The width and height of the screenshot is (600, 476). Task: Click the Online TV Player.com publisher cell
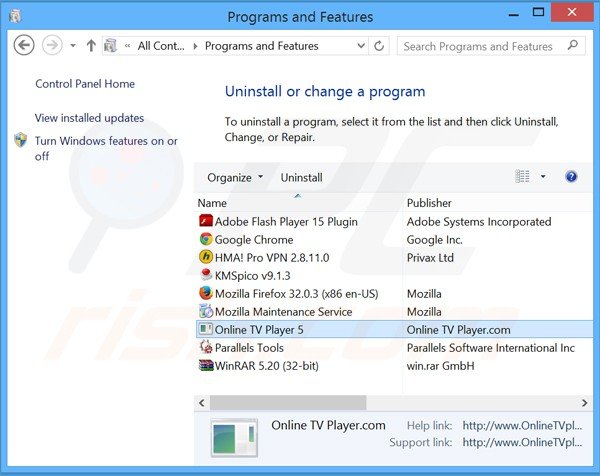pyautogui.click(x=458, y=329)
